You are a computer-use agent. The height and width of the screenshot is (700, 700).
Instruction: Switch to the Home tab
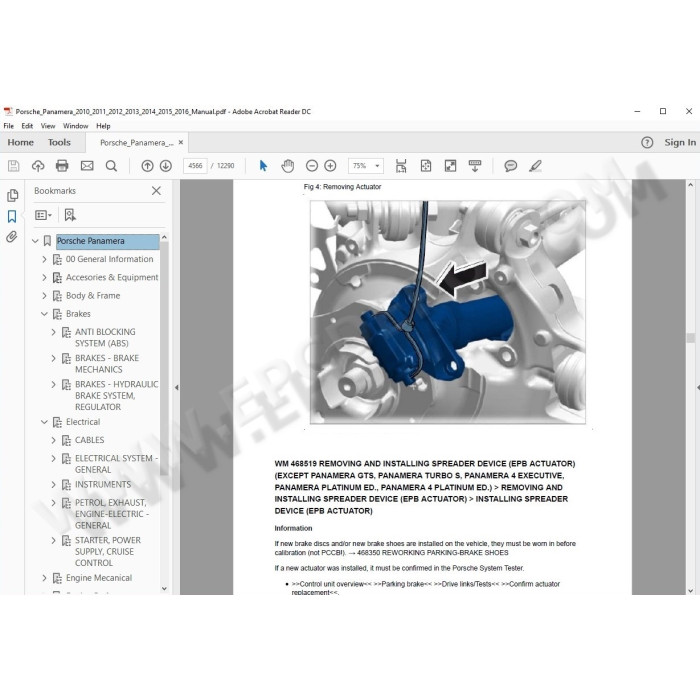coord(21,142)
